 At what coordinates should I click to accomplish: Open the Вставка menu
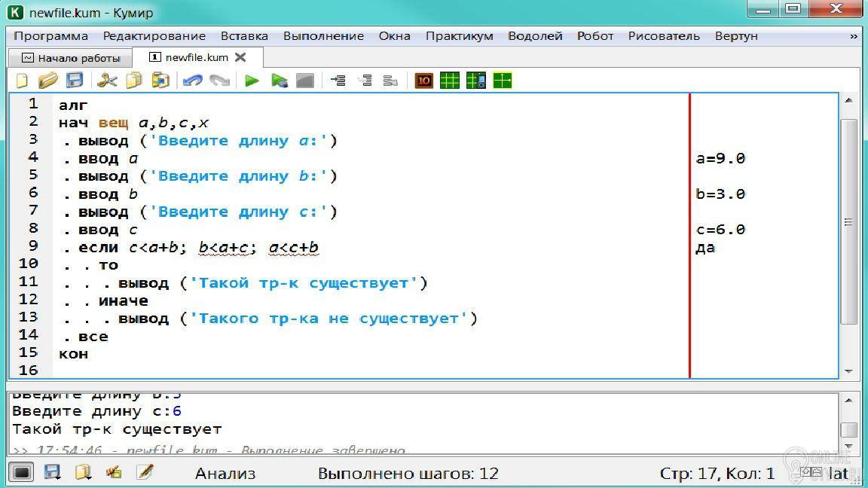[244, 36]
